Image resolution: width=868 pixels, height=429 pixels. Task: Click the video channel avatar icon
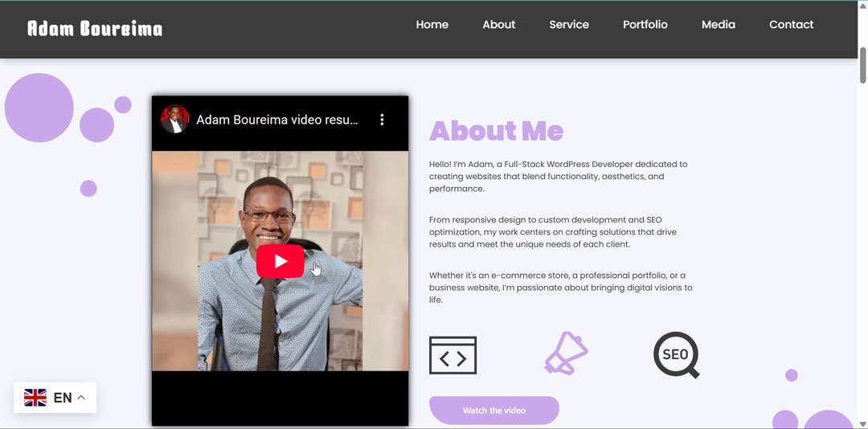[x=174, y=120]
